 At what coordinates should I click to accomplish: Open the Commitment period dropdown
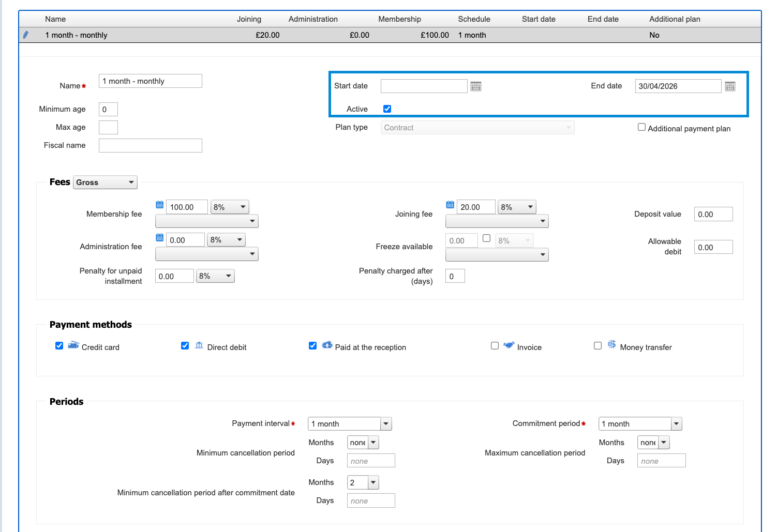(640, 424)
